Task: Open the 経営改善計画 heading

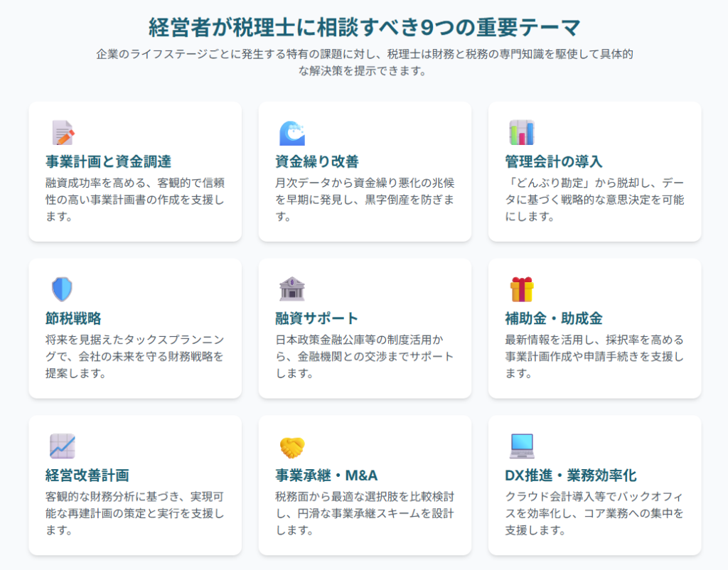Action: coord(87,475)
